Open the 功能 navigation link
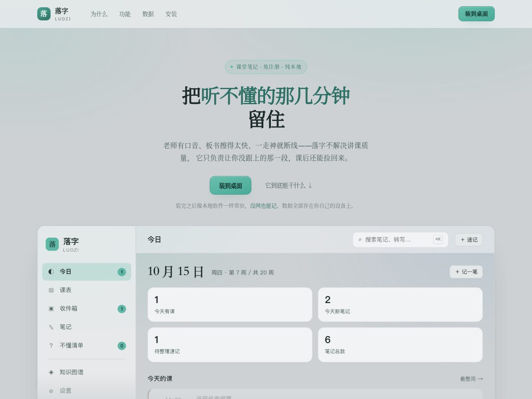The width and height of the screenshot is (532, 399). pos(125,14)
